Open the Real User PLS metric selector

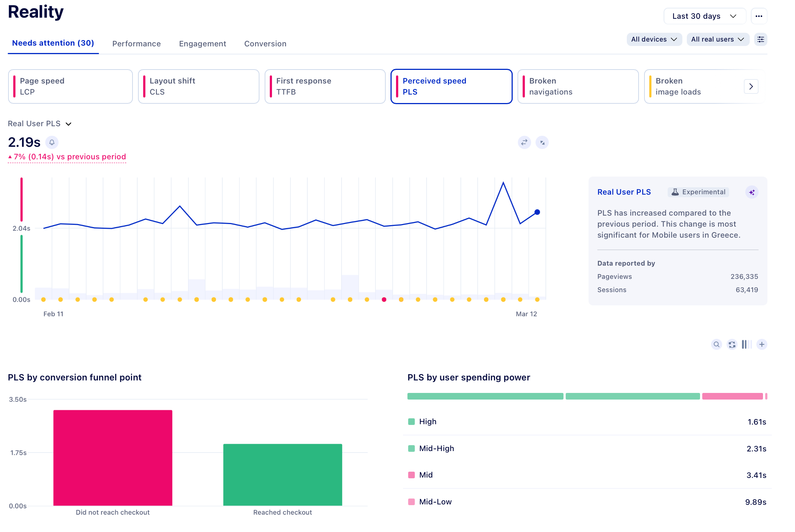click(x=40, y=124)
